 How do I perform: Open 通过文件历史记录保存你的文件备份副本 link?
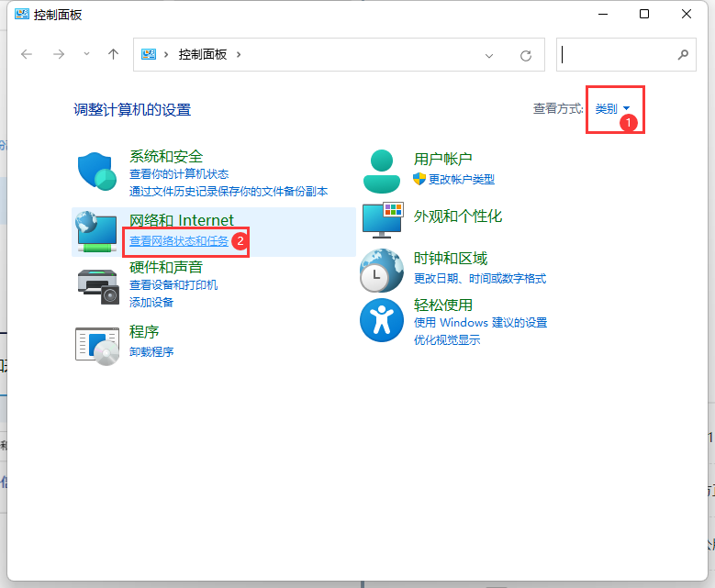coord(229,192)
